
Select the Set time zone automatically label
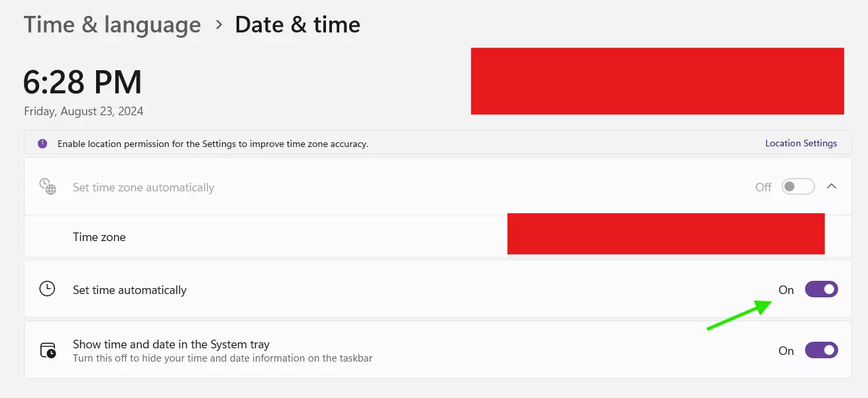(144, 187)
